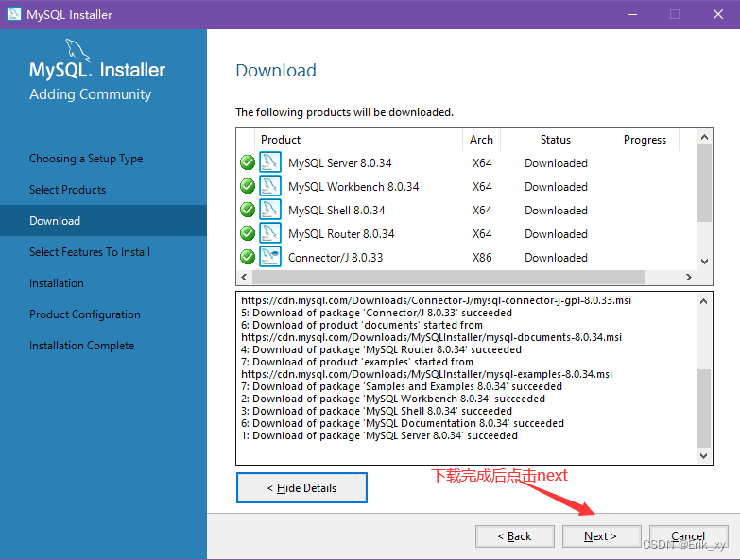Image resolution: width=740 pixels, height=560 pixels.
Task: Click the MySQL dolphin logo in sidebar
Action: click(x=77, y=50)
